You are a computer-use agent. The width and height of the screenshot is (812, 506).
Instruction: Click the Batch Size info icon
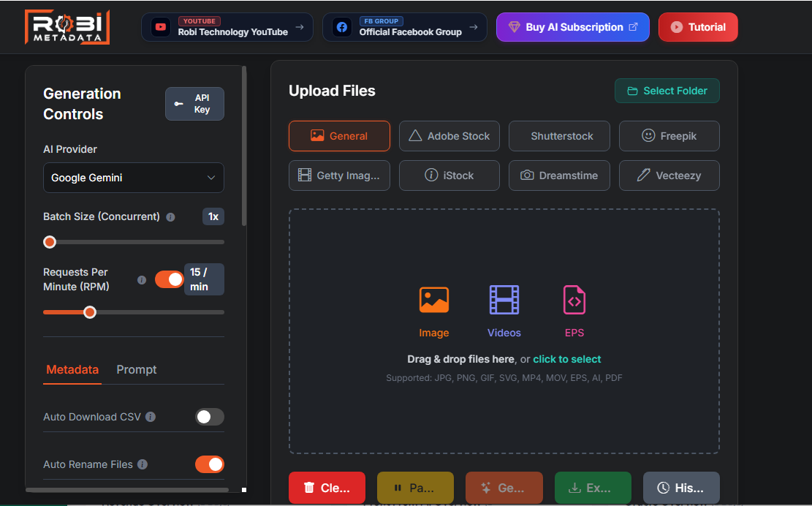pos(170,217)
